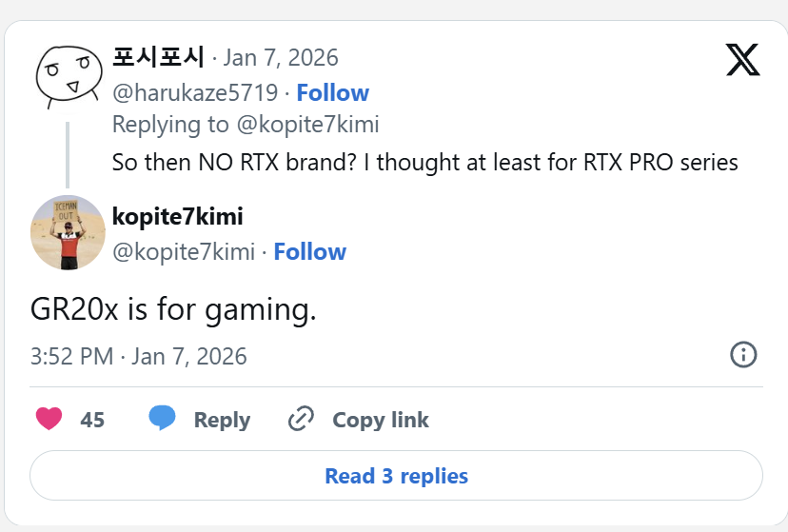Click the bold kopite7kimi display name
Screen dimensions: 788x532
tap(177, 217)
